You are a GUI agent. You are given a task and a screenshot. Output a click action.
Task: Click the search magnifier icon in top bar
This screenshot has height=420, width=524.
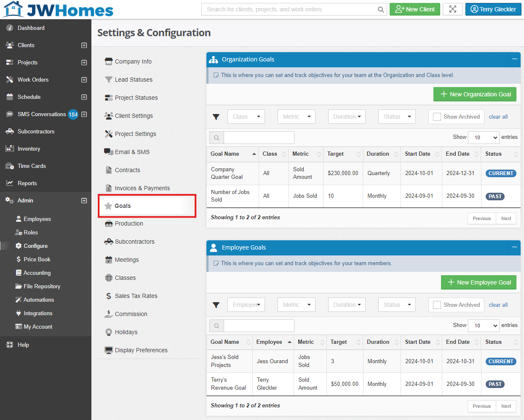[380, 9]
